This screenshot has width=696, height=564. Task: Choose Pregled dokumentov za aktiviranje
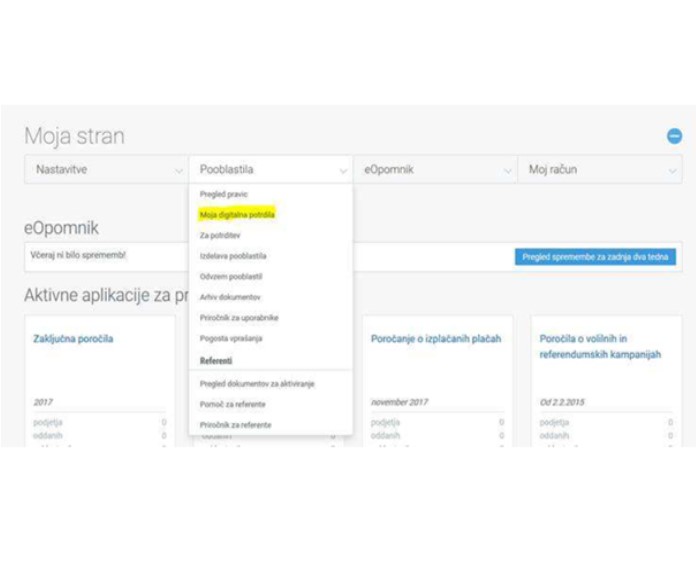click(x=258, y=384)
